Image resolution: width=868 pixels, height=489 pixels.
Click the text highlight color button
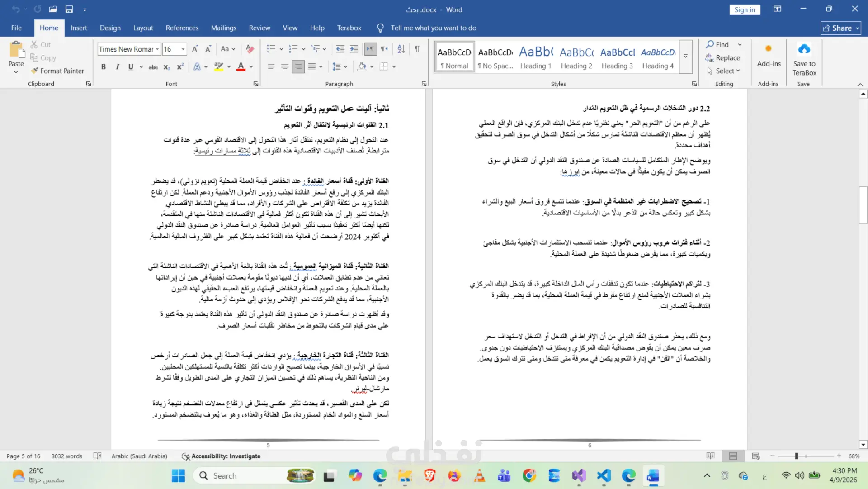[x=219, y=66]
